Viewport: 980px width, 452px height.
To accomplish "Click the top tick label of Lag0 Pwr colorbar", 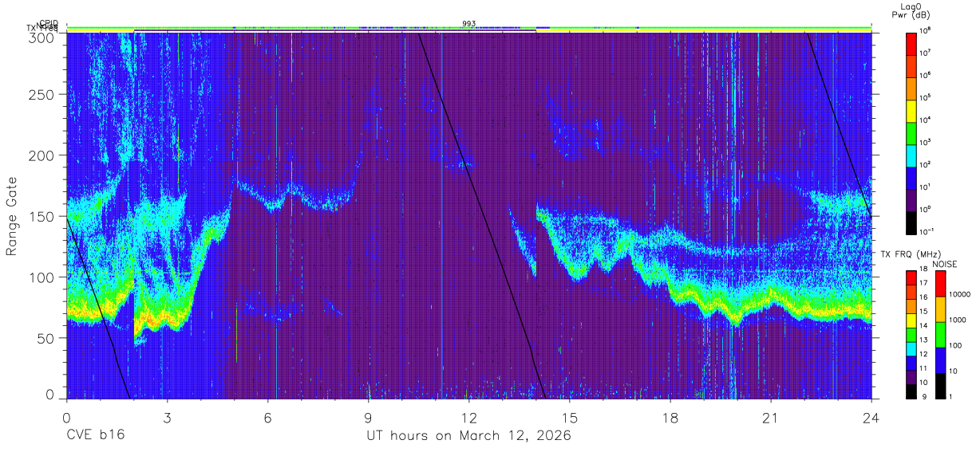I will point(926,30).
